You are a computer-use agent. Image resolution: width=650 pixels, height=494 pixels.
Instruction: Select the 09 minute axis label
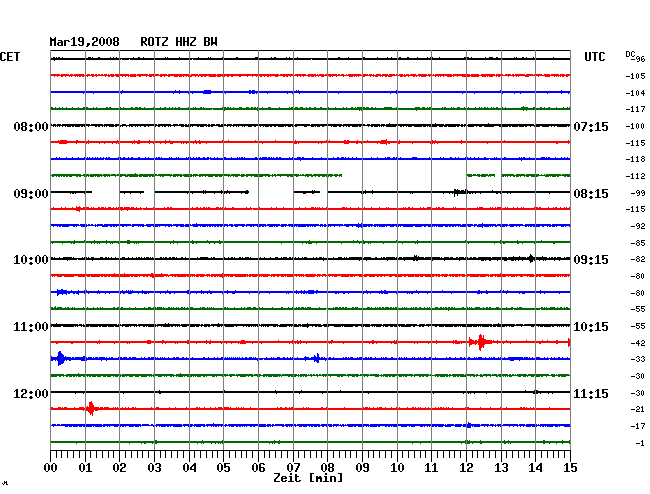[362, 468]
